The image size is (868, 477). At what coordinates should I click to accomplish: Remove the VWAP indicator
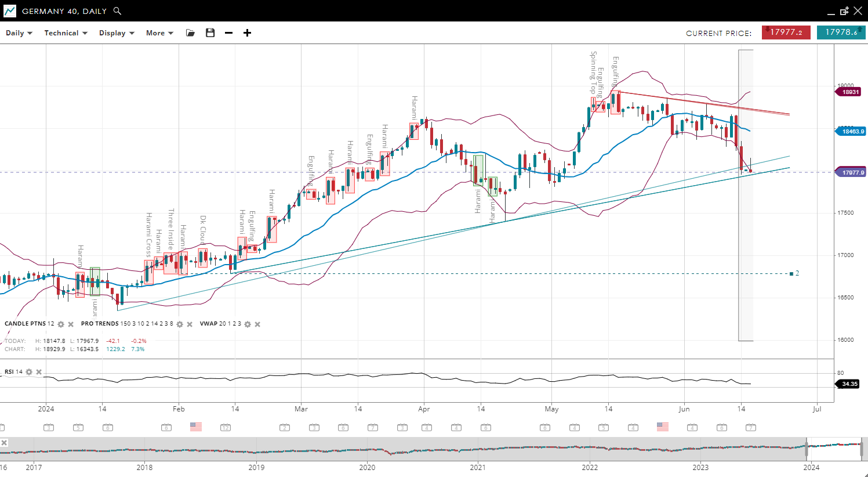click(257, 324)
